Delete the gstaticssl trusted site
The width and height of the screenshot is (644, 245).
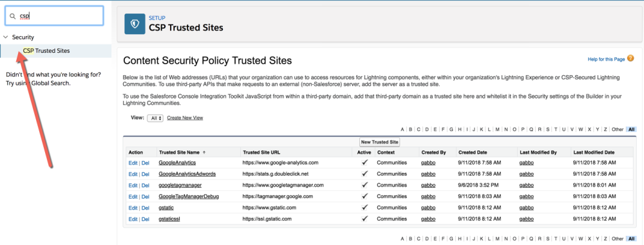coord(146,219)
